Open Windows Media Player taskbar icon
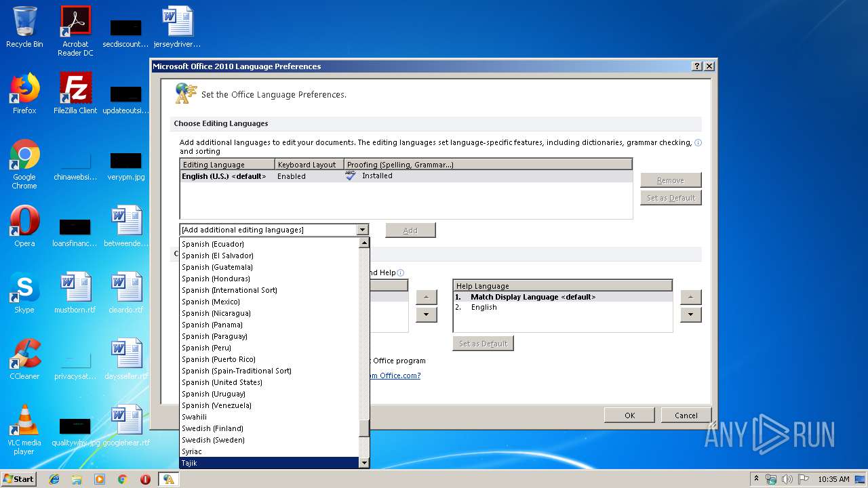The width and height of the screenshot is (868, 488). (x=100, y=479)
